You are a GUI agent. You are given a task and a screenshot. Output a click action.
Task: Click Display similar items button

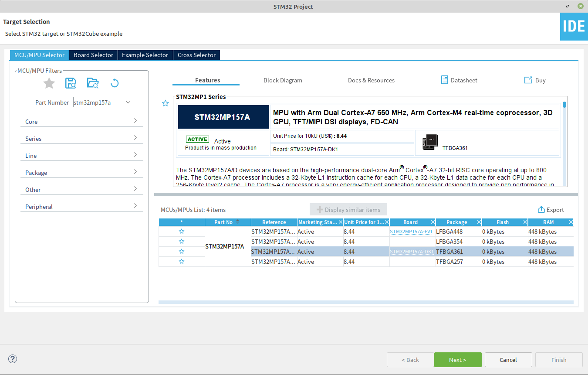tap(348, 210)
